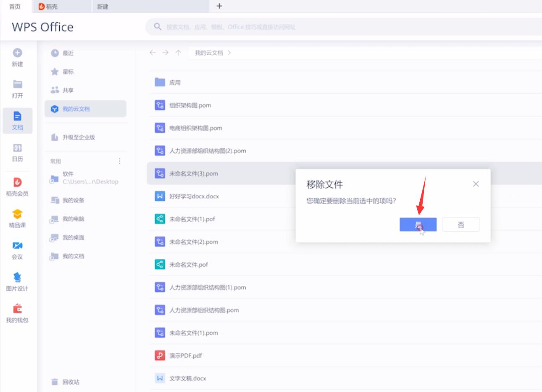
Task: Open the 常用 section overflow menu
Action: click(x=119, y=161)
